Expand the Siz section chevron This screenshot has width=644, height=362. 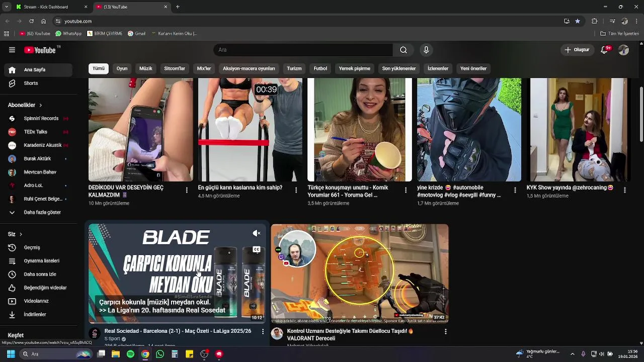(21, 234)
